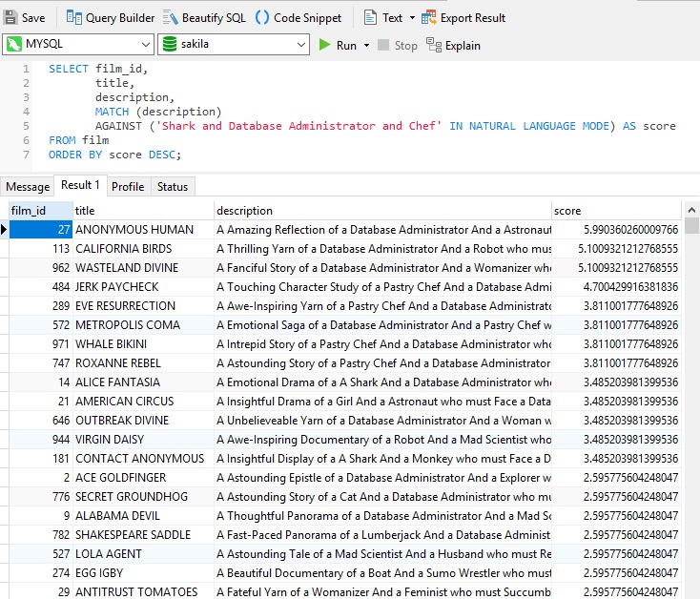Open the Profile tab

tap(128, 187)
